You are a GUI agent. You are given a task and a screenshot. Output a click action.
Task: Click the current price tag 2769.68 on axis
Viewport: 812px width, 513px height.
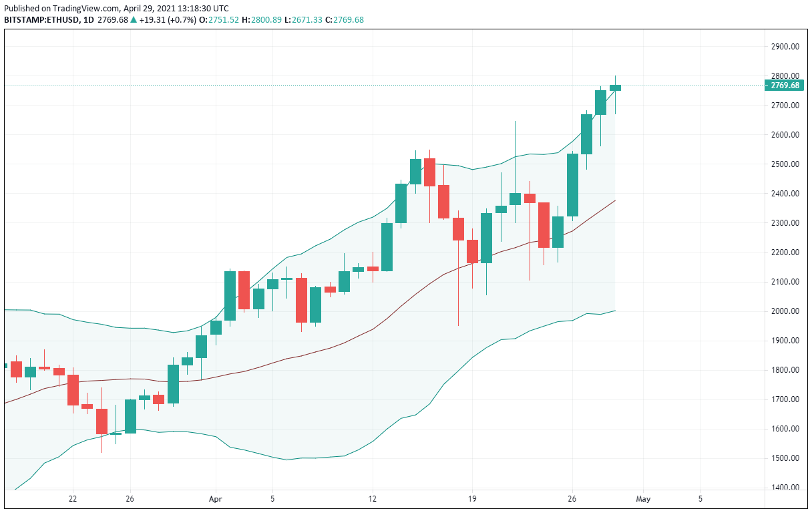pyautogui.click(x=785, y=85)
